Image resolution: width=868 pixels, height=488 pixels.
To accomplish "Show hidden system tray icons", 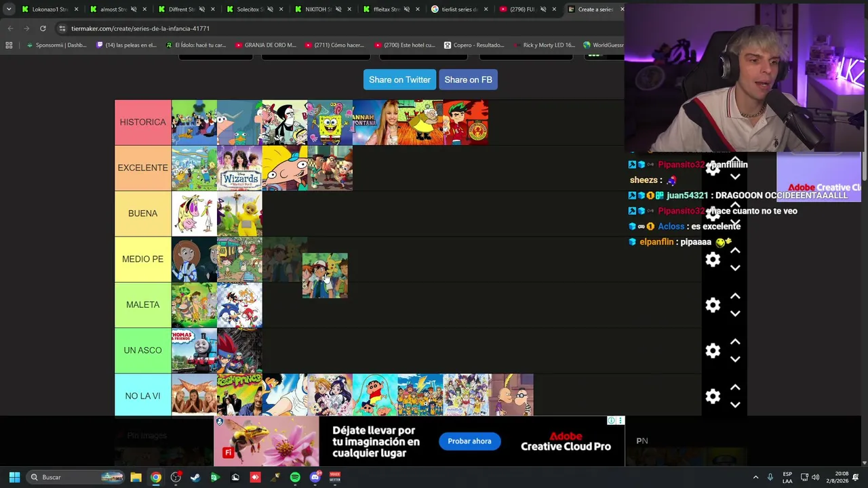I will click(755, 477).
